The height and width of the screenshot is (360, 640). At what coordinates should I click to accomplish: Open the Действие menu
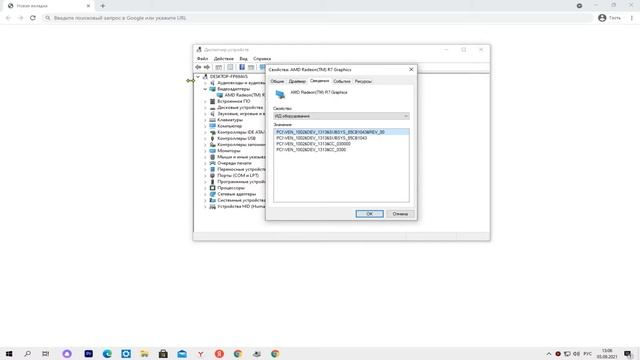pyautogui.click(x=224, y=59)
